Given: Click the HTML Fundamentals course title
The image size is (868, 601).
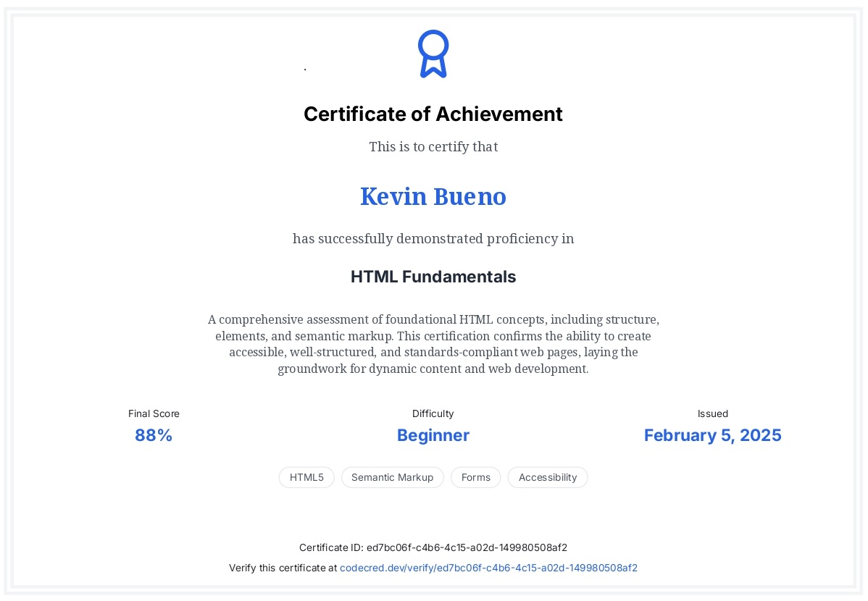Looking at the screenshot, I should tap(433, 277).
